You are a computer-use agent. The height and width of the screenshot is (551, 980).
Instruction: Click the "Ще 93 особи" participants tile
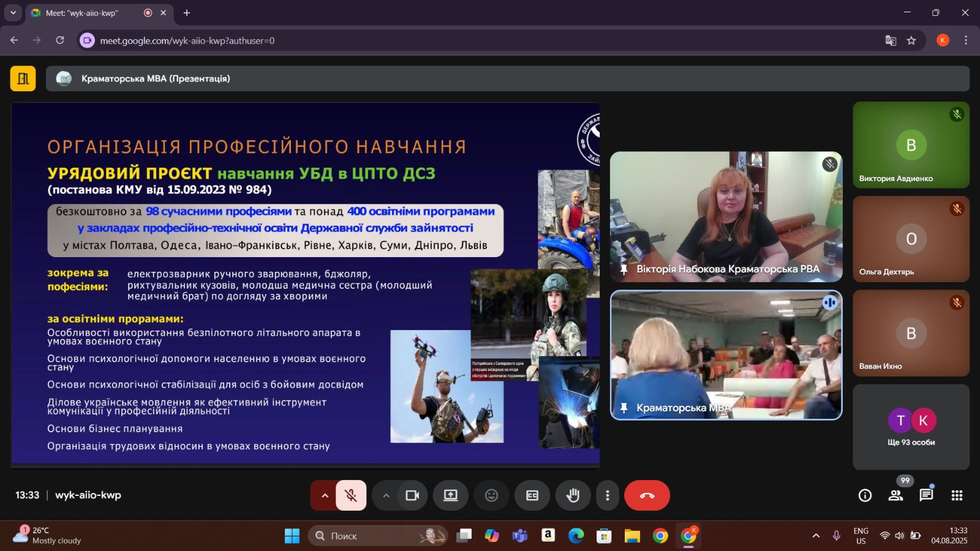(x=911, y=427)
